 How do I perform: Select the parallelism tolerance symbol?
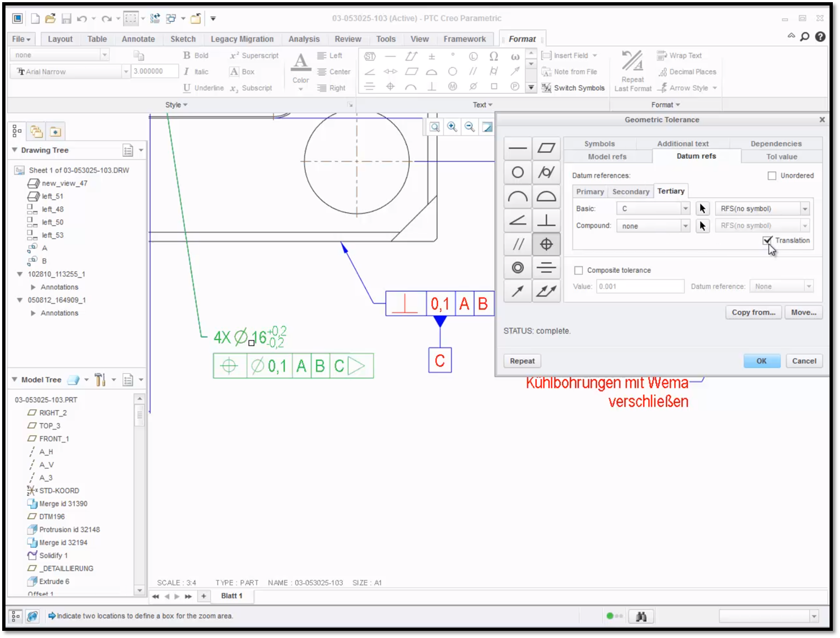pos(518,244)
